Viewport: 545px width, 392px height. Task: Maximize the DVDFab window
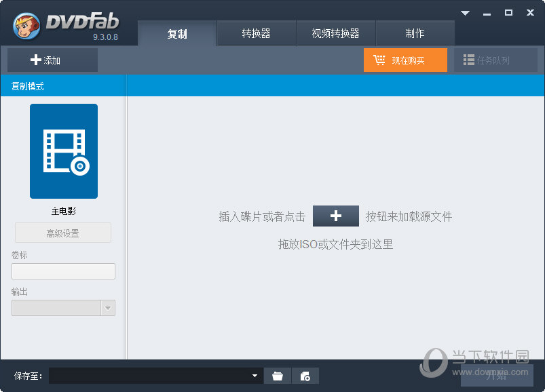pos(508,13)
